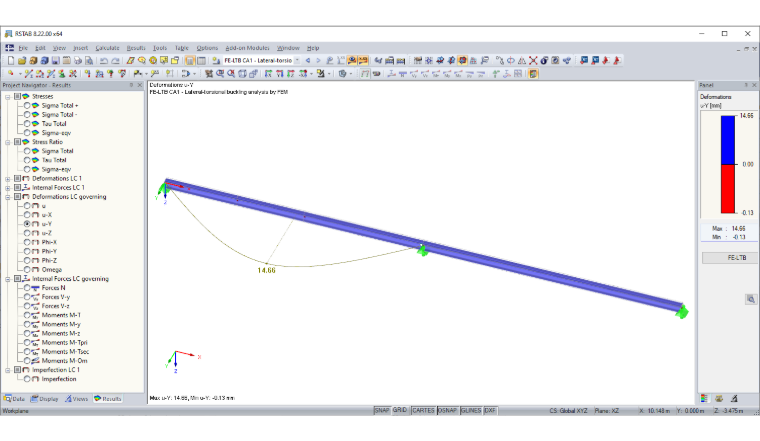The height and width of the screenshot is (441, 760).
Task: Create a new model with New icon
Action: [11, 61]
